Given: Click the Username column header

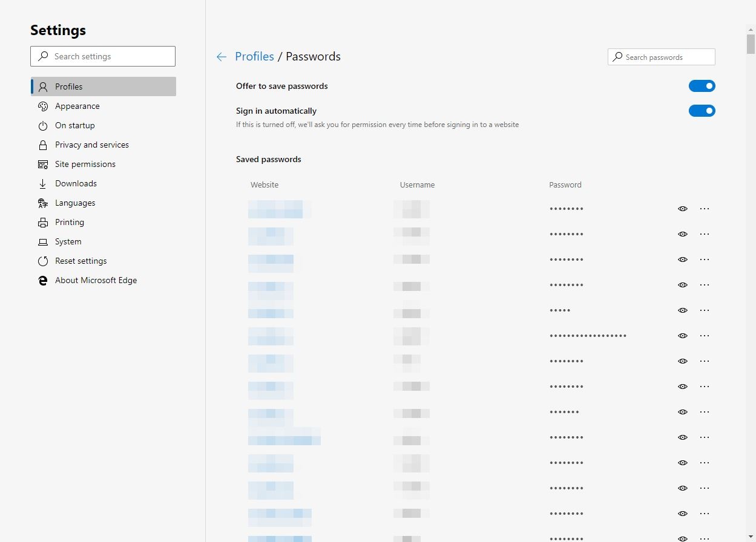Looking at the screenshot, I should [x=417, y=185].
